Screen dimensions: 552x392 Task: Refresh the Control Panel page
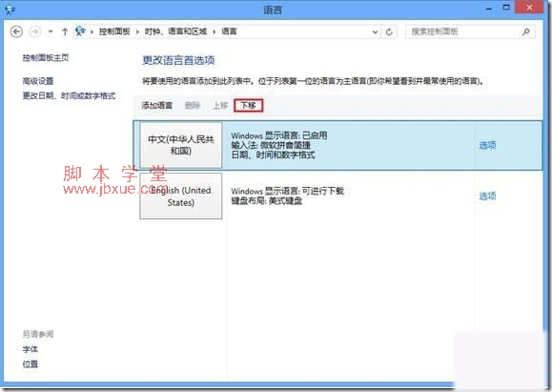pos(389,32)
